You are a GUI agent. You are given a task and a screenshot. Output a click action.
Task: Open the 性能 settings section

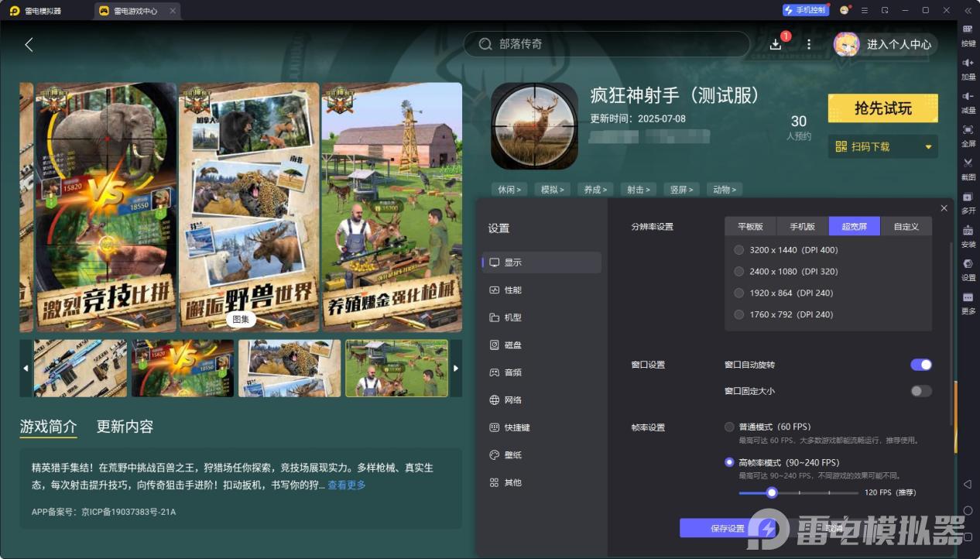point(512,290)
